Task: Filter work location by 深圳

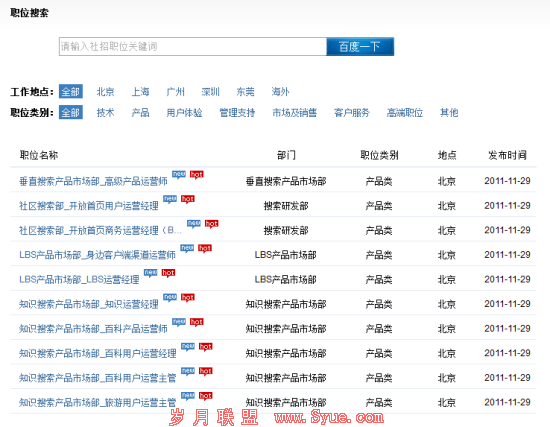Action: coord(210,92)
